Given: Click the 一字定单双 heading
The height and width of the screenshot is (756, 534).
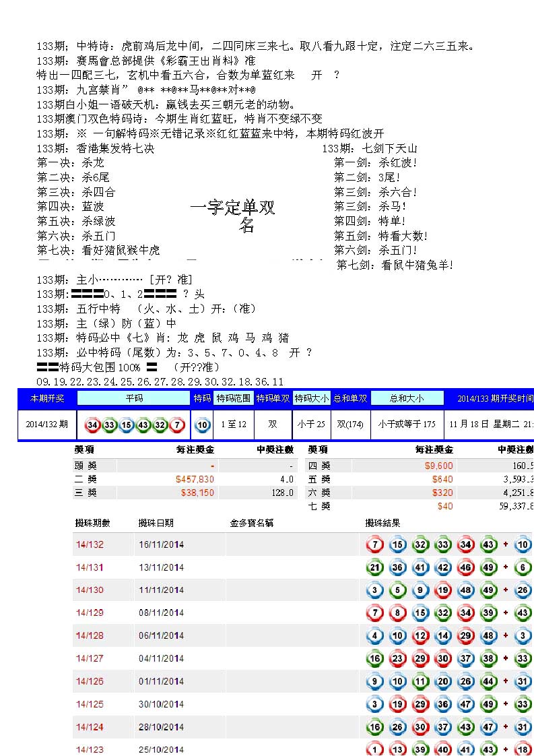Looking at the screenshot, I should point(232,208).
